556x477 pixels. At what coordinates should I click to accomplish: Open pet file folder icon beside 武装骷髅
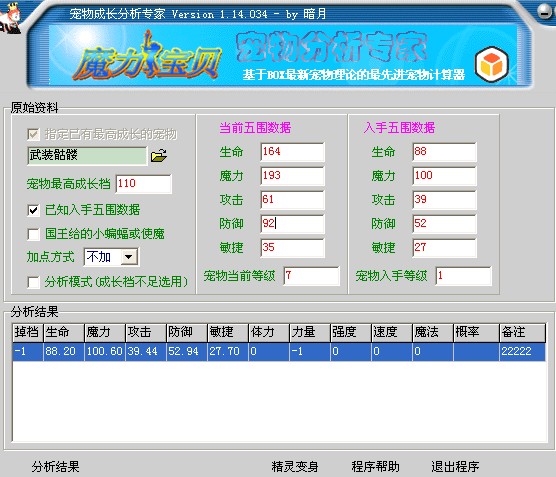(x=159, y=155)
